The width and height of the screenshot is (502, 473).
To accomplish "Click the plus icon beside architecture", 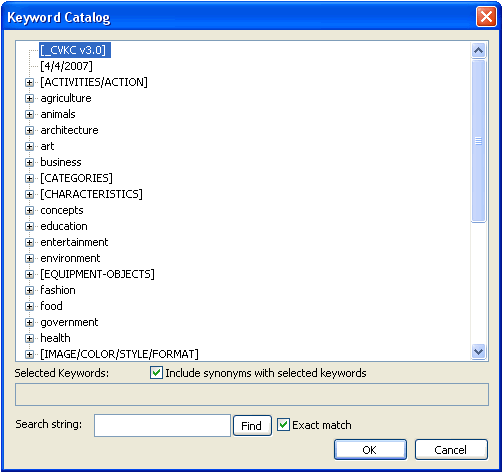I will [x=29, y=130].
